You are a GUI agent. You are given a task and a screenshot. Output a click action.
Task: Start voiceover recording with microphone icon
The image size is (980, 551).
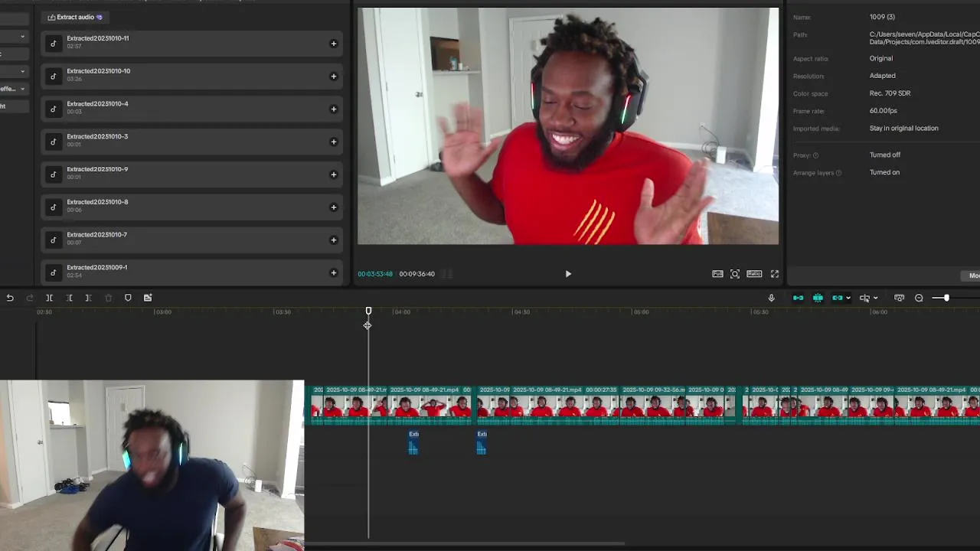coord(771,298)
